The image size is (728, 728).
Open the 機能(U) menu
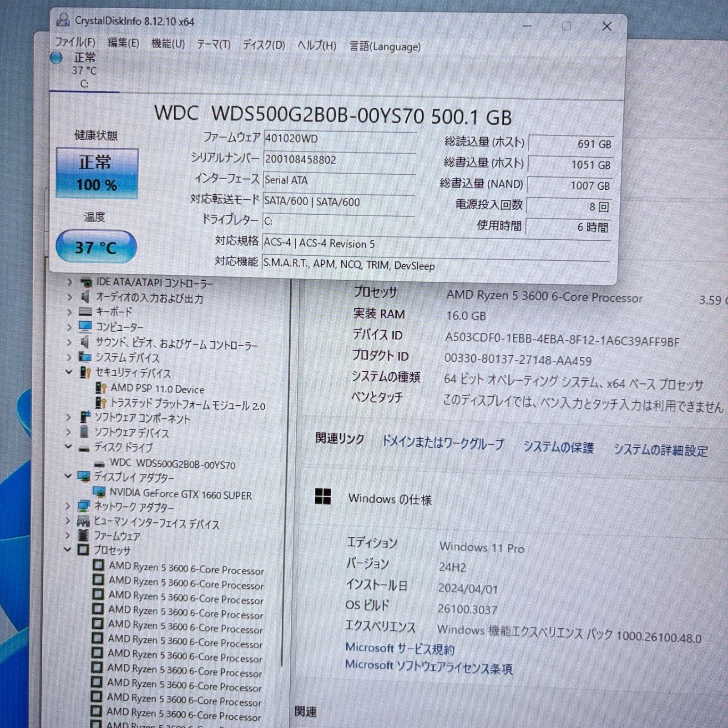click(168, 44)
